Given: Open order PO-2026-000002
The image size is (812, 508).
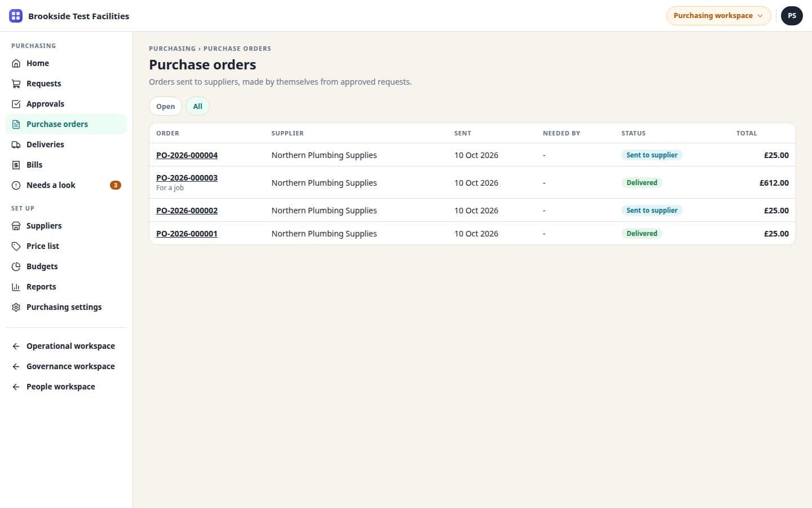Looking at the screenshot, I should pos(187,211).
